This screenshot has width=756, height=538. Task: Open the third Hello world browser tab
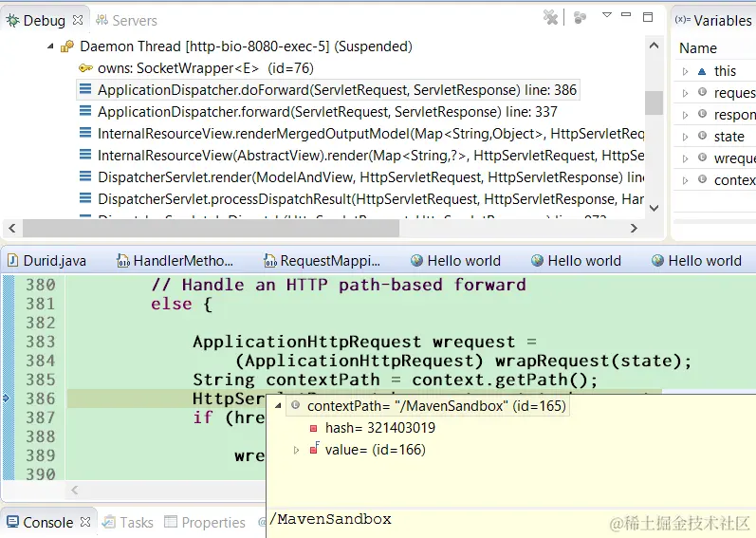pyautogui.click(x=696, y=261)
